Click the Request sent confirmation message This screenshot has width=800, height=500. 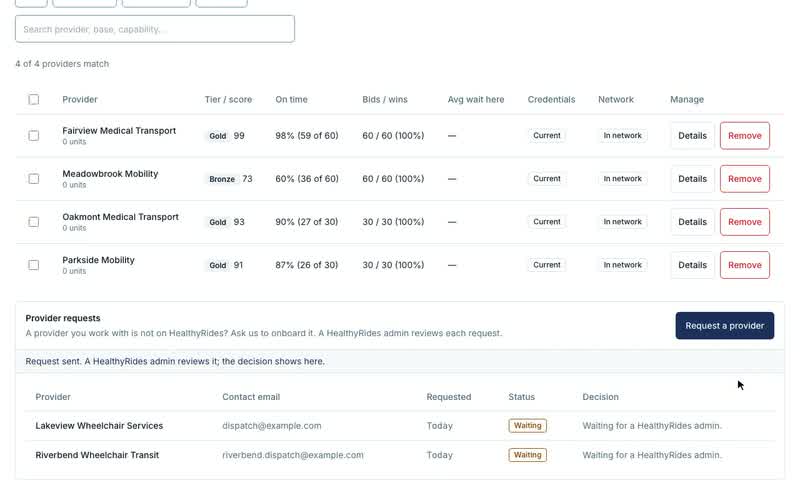[175, 361]
